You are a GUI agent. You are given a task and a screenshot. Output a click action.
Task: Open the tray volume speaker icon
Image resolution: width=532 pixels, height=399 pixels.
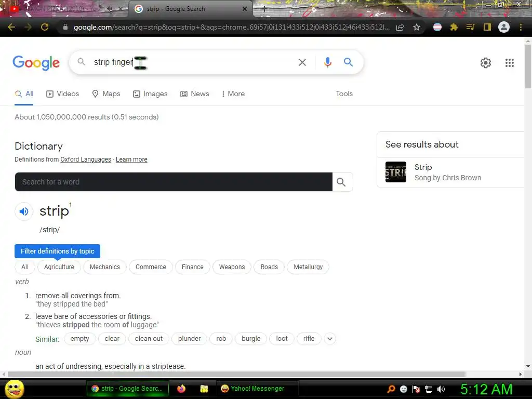tap(441, 389)
